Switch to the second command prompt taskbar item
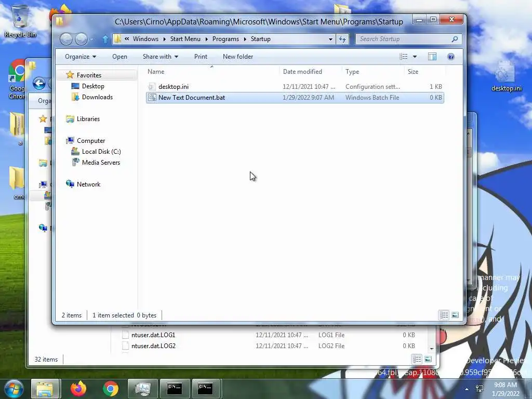Viewport: 532px width, 399px height. click(206, 389)
